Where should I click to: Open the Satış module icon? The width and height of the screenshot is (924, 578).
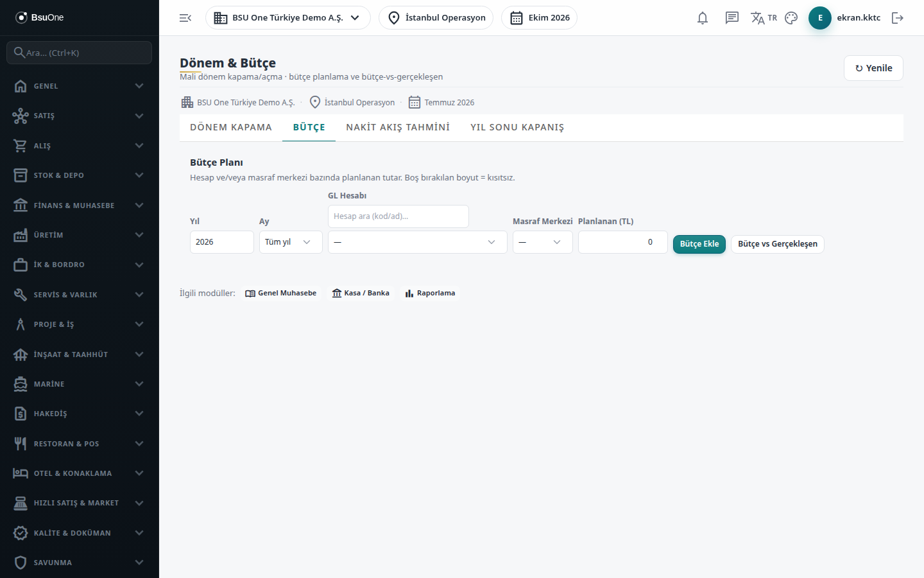pyautogui.click(x=21, y=116)
